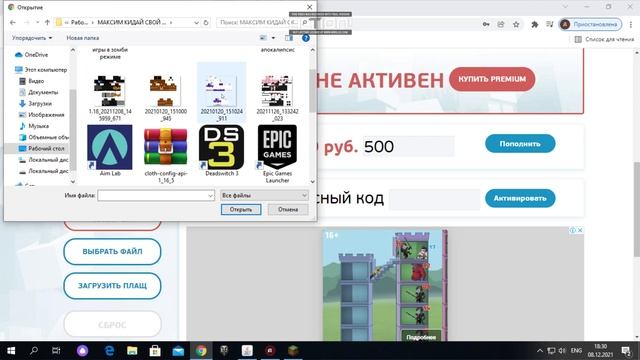Open the Видео folder in sidebar
Viewport: 640px width, 360px height.
click(31, 81)
